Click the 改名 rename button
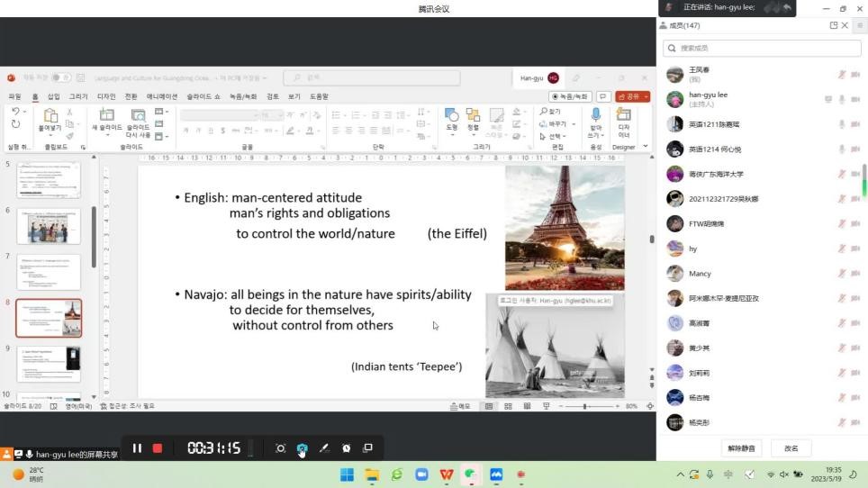The width and height of the screenshot is (868, 488). [791, 448]
